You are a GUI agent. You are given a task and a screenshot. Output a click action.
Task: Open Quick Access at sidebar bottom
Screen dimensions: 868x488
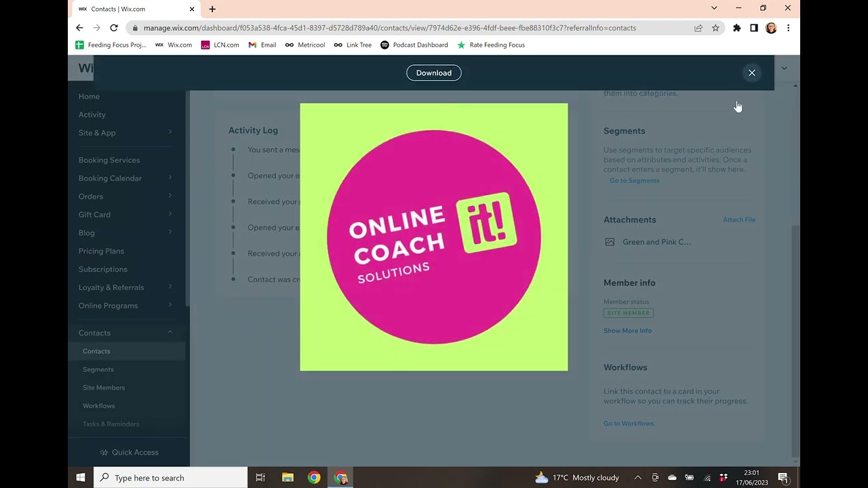click(x=129, y=452)
